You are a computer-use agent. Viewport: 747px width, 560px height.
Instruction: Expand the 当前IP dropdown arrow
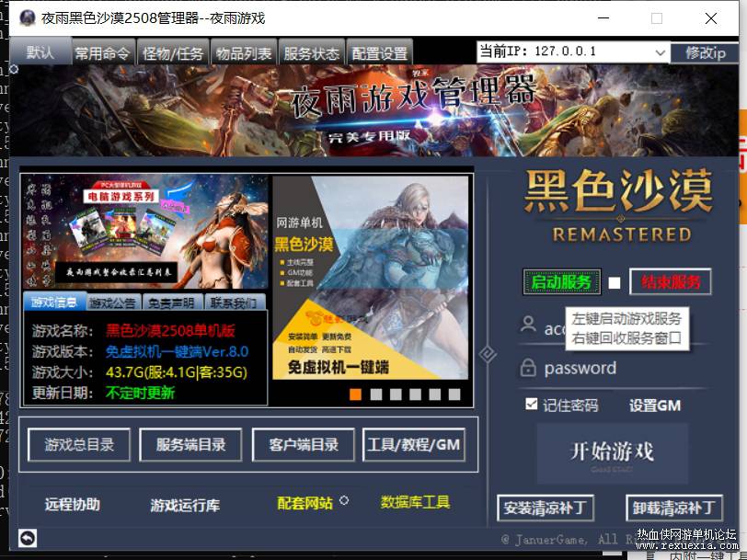pyautogui.click(x=660, y=52)
